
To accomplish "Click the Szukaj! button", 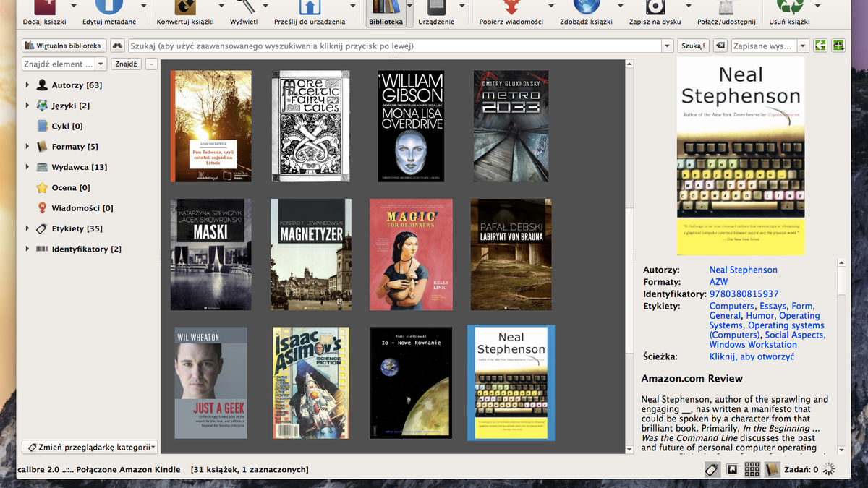I will point(693,46).
